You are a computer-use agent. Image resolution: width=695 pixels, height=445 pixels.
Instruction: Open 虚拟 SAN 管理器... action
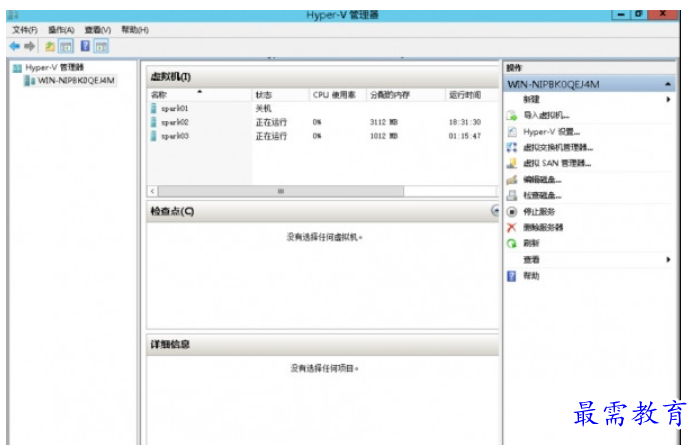557,163
